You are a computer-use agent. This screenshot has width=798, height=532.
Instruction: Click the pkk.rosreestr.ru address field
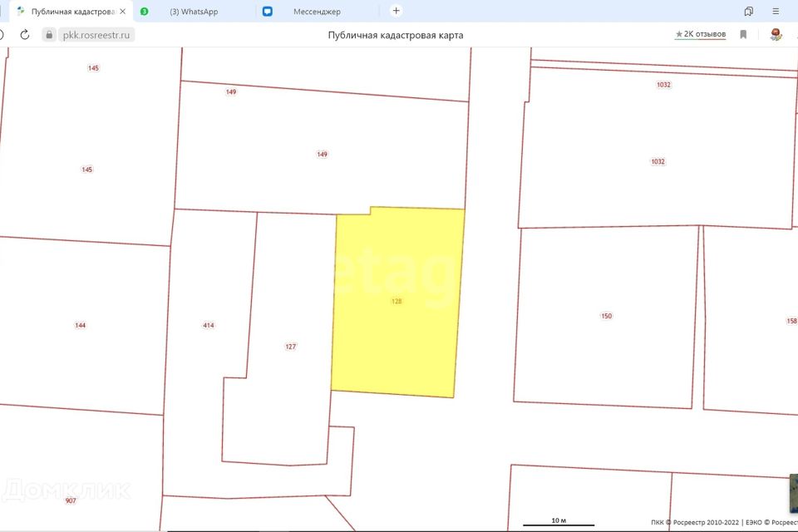(x=97, y=35)
